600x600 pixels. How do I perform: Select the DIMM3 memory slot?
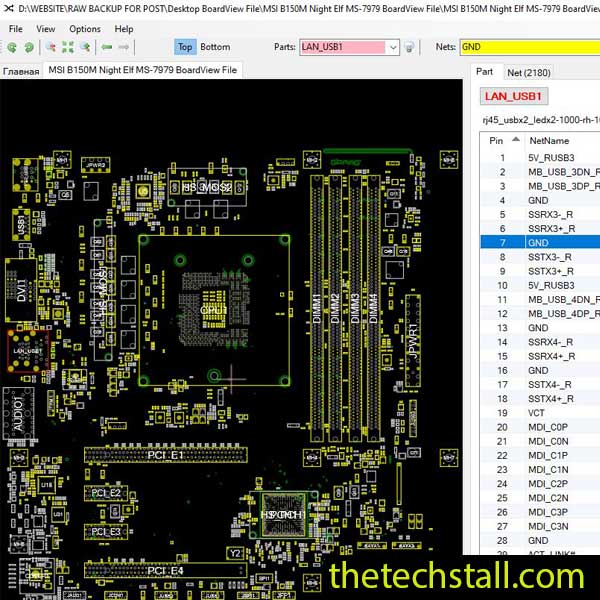pyautogui.click(x=355, y=308)
